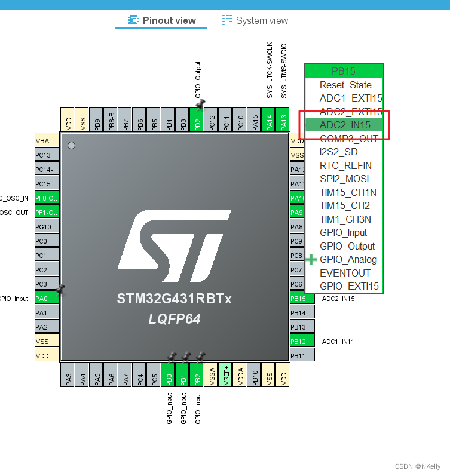Set PB15 to GPIO_Output
Image resolution: width=450 pixels, height=476 pixels.
[x=347, y=246]
